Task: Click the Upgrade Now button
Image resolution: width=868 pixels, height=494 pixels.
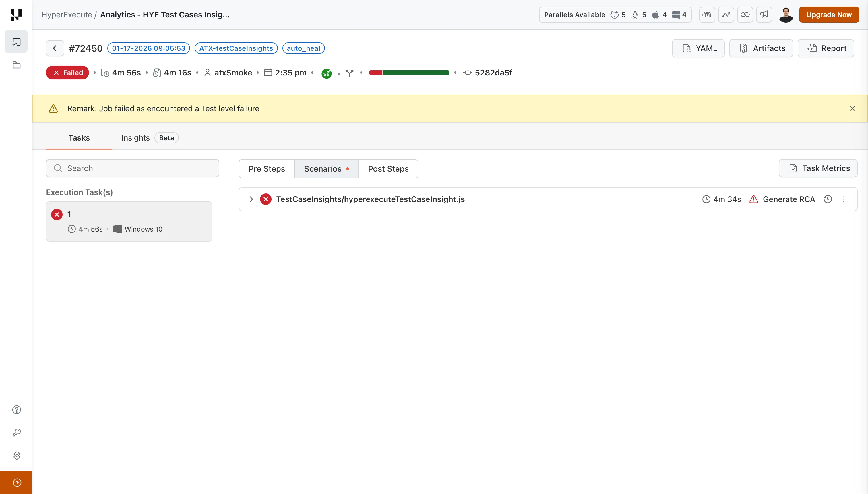Action: tap(829, 15)
